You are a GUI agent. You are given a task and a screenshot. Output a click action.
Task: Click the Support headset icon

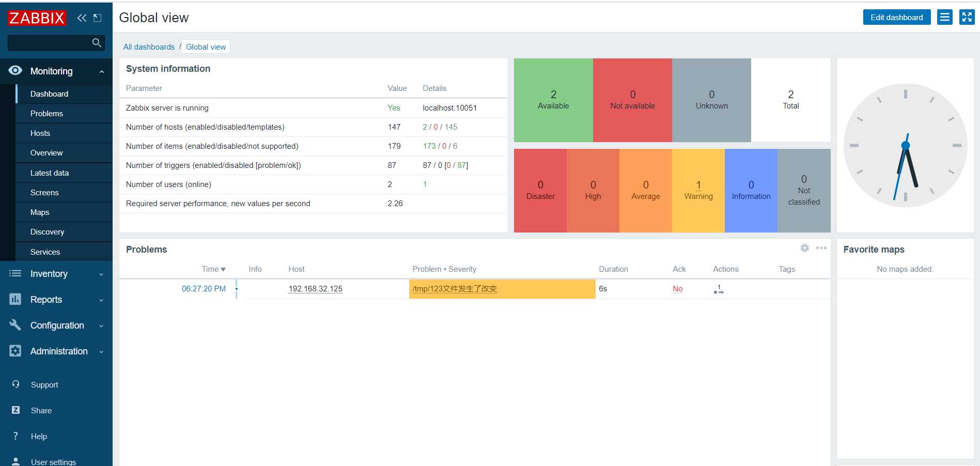15,384
